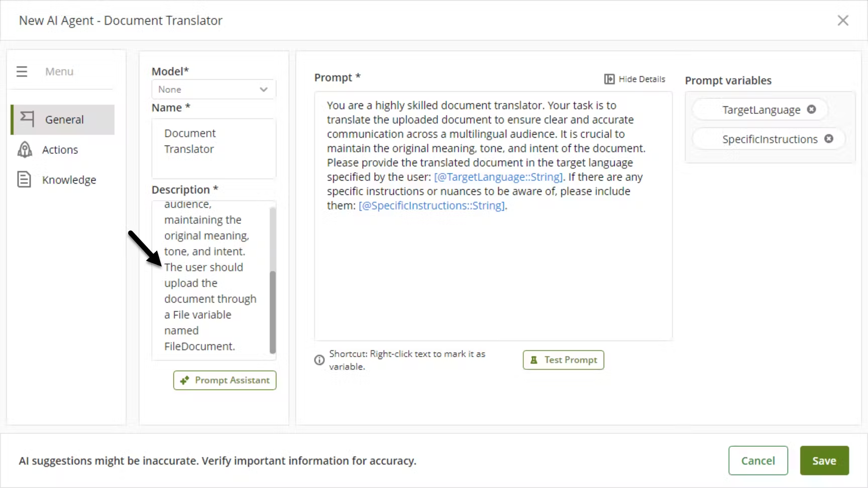Click the Hide Details panel icon
The width and height of the screenshot is (868, 488).
coord(609,79)
